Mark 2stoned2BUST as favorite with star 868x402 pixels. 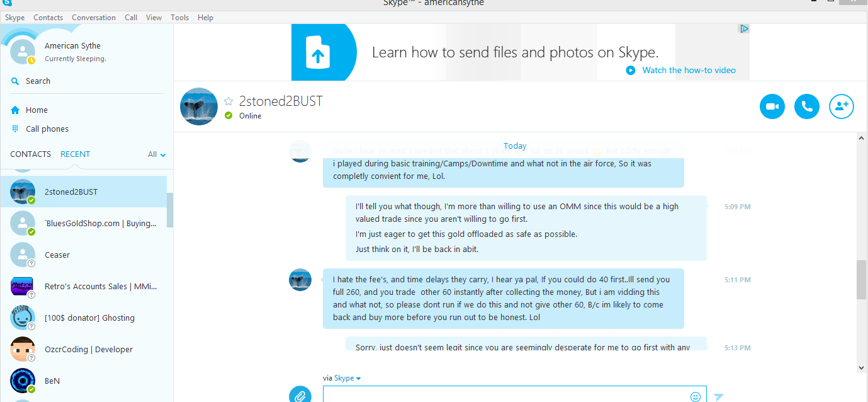coord(228,101)
